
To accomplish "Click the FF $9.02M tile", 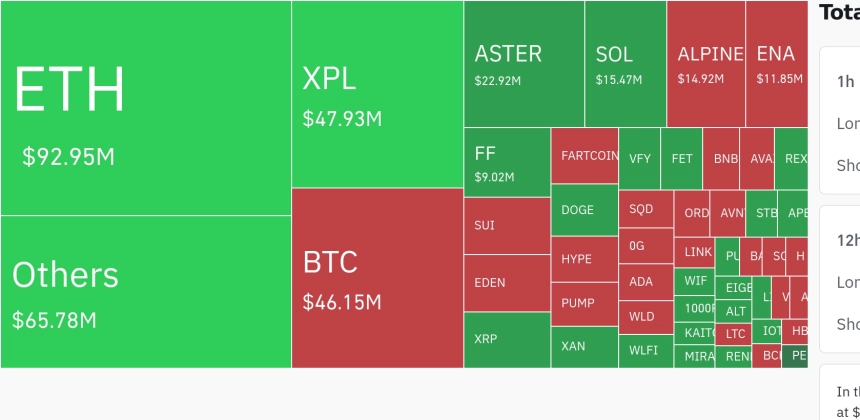I will [x=507, y=162].
